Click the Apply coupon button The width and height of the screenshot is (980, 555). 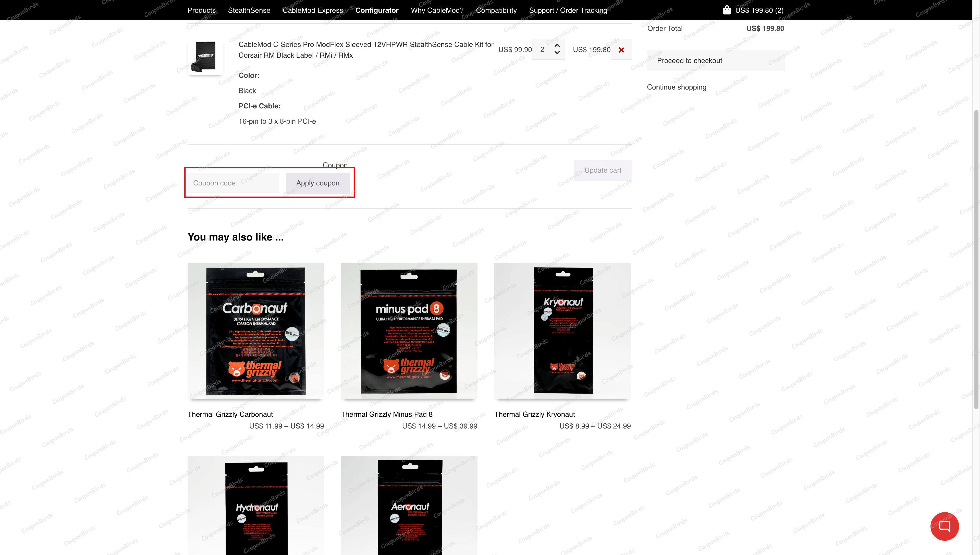[x=318, y=183]
